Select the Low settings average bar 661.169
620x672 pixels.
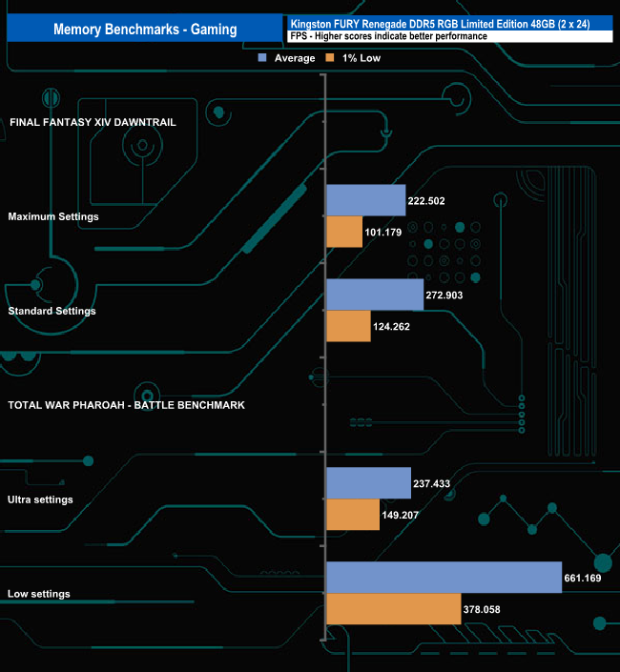click(x=444, y=578)
